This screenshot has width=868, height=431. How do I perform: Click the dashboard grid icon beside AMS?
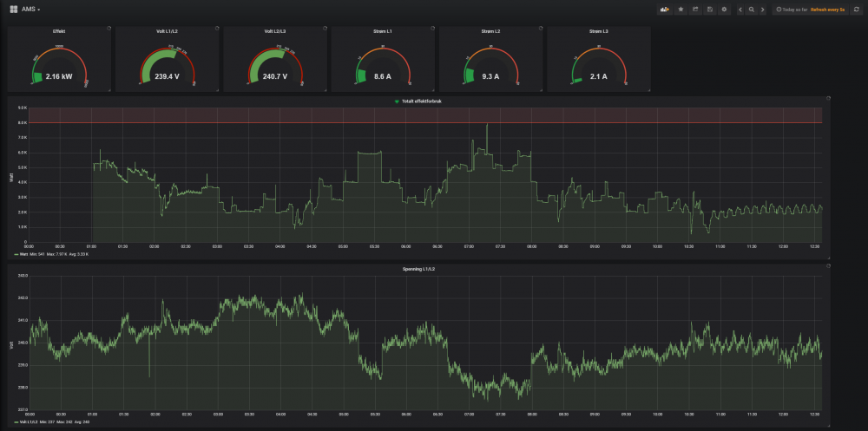tap(13, 8)
